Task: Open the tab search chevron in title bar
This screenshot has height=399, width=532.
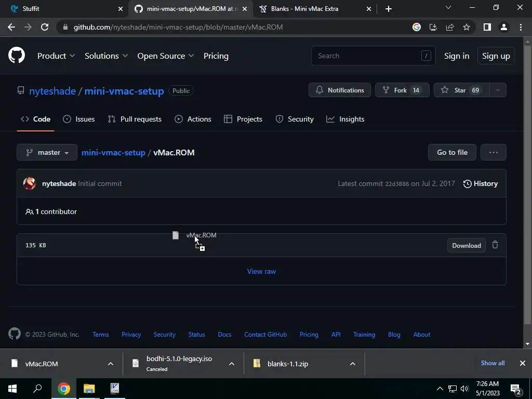Action: (448, 7)
